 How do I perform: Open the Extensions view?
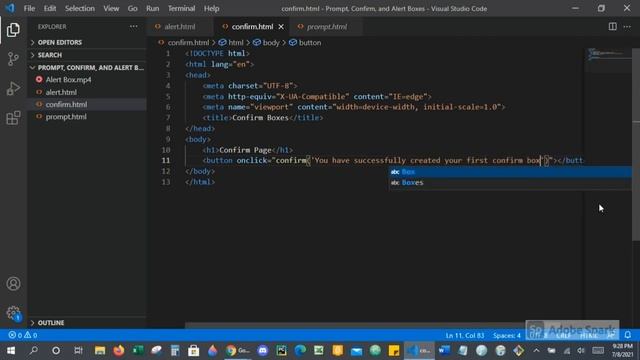click(13, 118)
